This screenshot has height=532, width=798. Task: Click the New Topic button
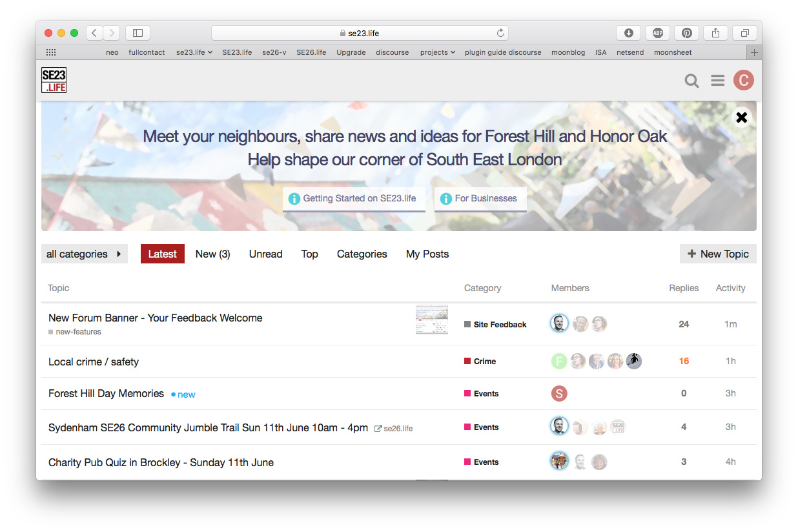pyautogui.click(x=718, y=254)
